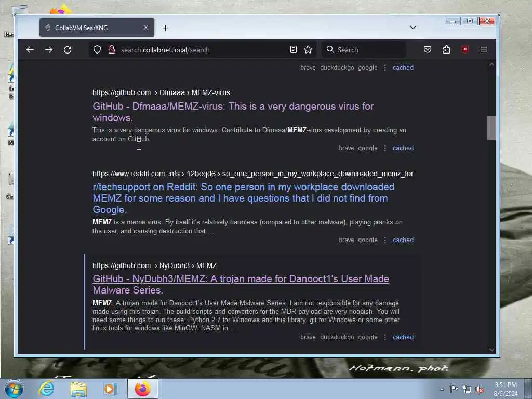This screenshot has width=532, height=399.
Task: Expand options dots for NyDubh3 result
Action: click(x=385, y=337)
